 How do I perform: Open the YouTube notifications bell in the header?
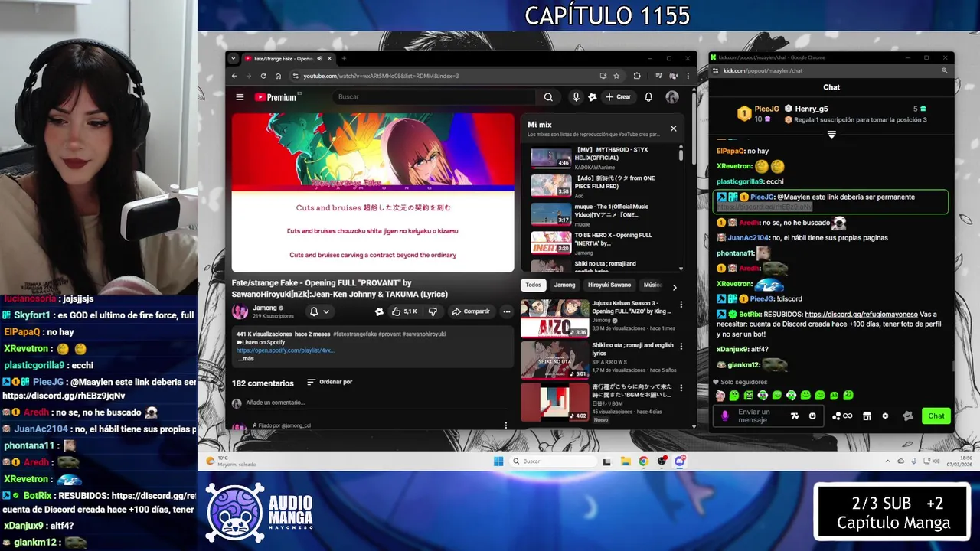[648, 97]
